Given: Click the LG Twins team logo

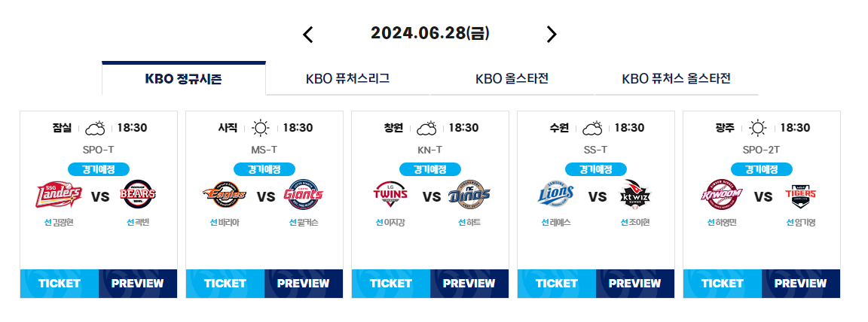Looking at the screenshot, I should coord(391,194).
